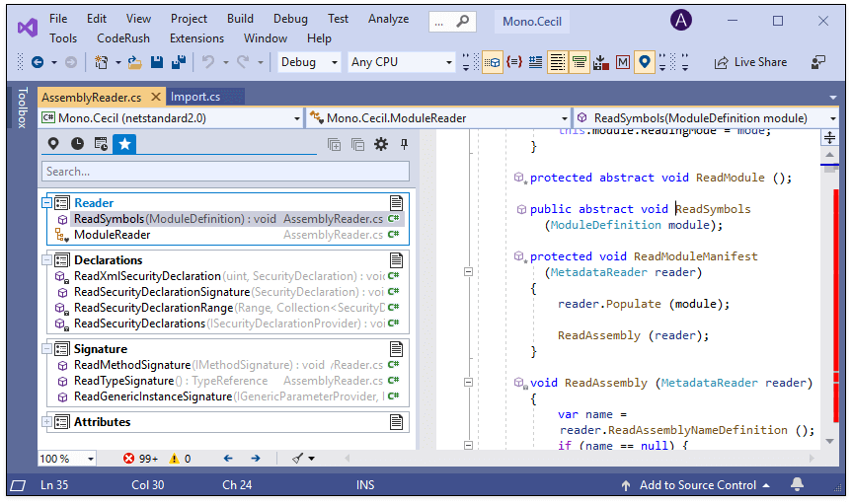Open panel settings via the gear icon

pos(381,144)
